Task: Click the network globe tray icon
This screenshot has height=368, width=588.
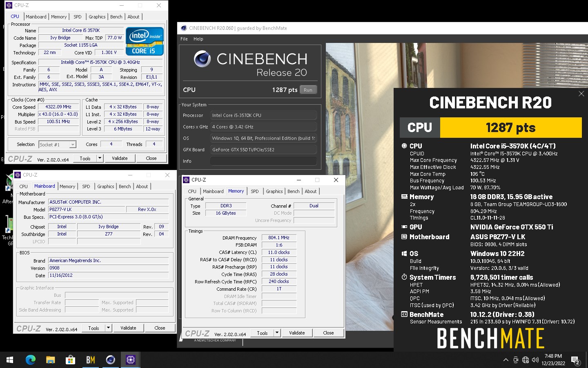Action: 526,360
